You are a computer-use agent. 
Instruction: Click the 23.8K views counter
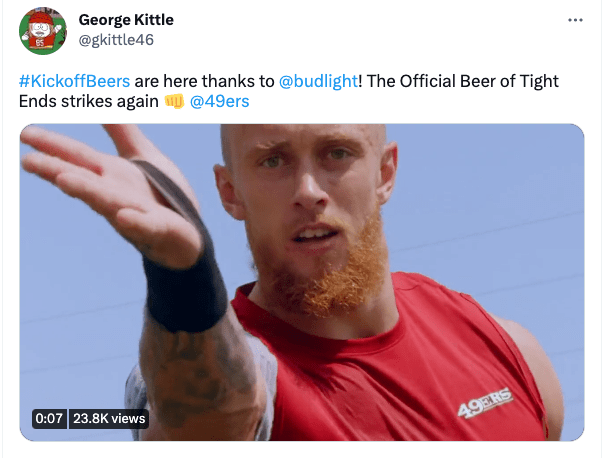click(x=109, y=419)
